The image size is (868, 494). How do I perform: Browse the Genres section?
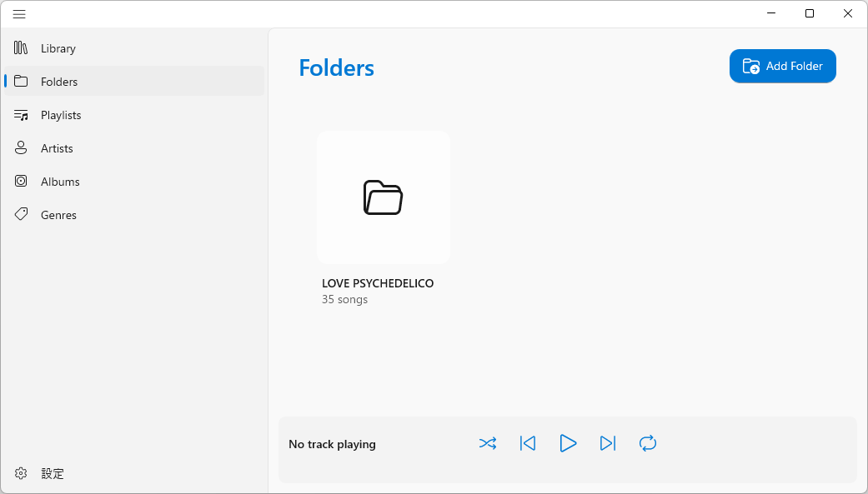[x=58, y=215]
